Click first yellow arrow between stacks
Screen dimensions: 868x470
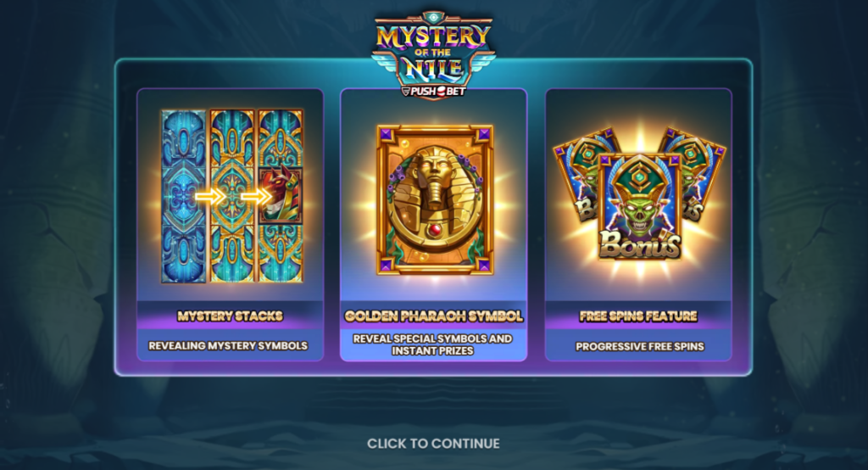pos(209,196)
